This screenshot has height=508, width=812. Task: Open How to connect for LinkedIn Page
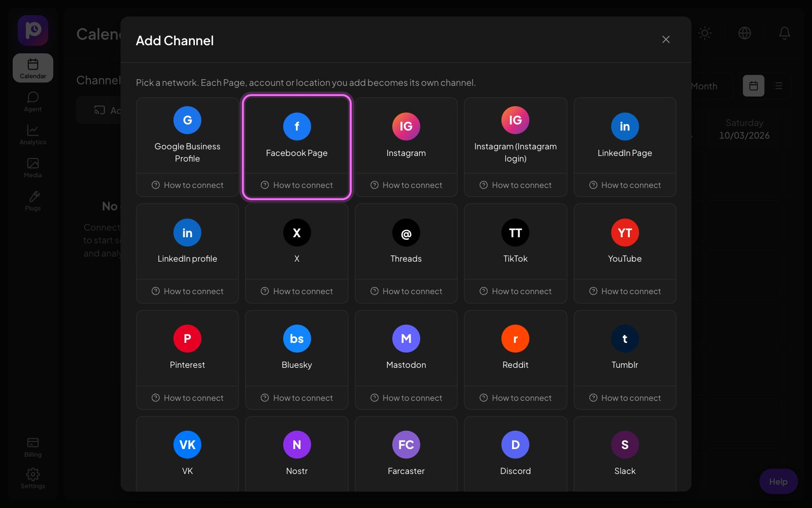click(625, 185)
